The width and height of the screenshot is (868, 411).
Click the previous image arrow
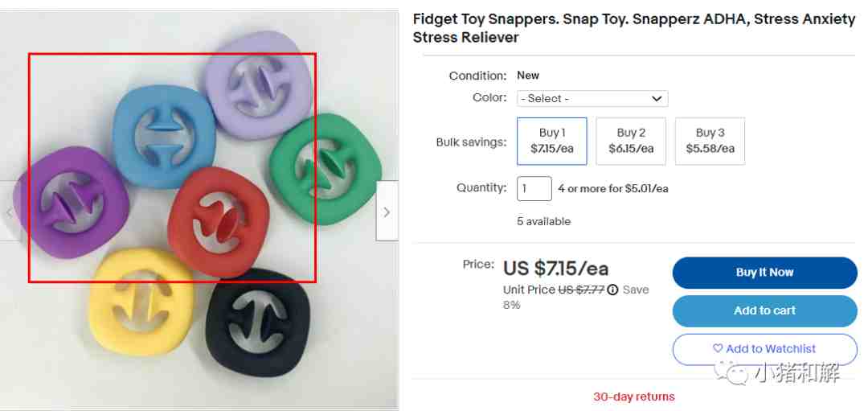[10, 211]
